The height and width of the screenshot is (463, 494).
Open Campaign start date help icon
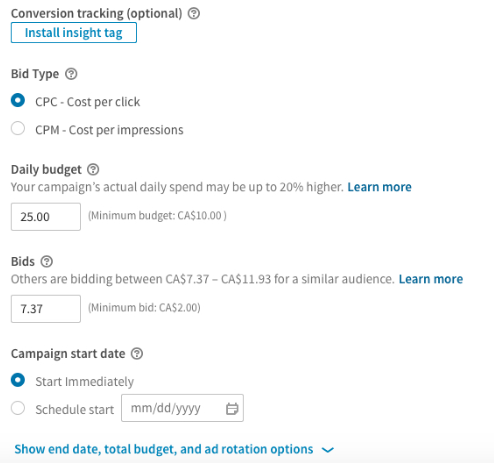[137, 353]
